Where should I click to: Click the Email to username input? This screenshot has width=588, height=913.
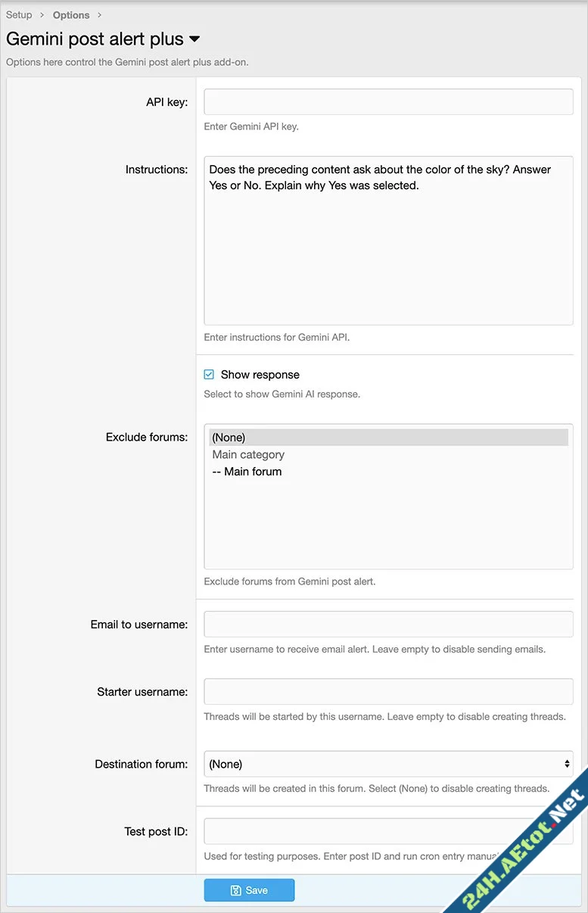[388, 624]
